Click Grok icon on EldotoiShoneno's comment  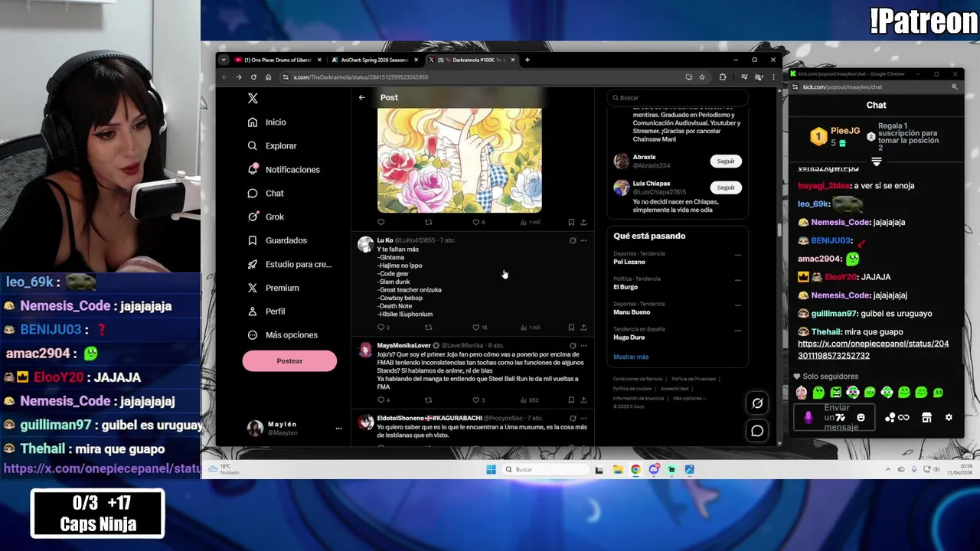point(573,419)
